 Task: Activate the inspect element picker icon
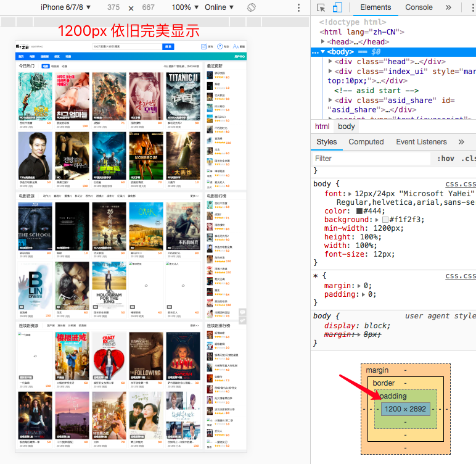coord(321,7)
